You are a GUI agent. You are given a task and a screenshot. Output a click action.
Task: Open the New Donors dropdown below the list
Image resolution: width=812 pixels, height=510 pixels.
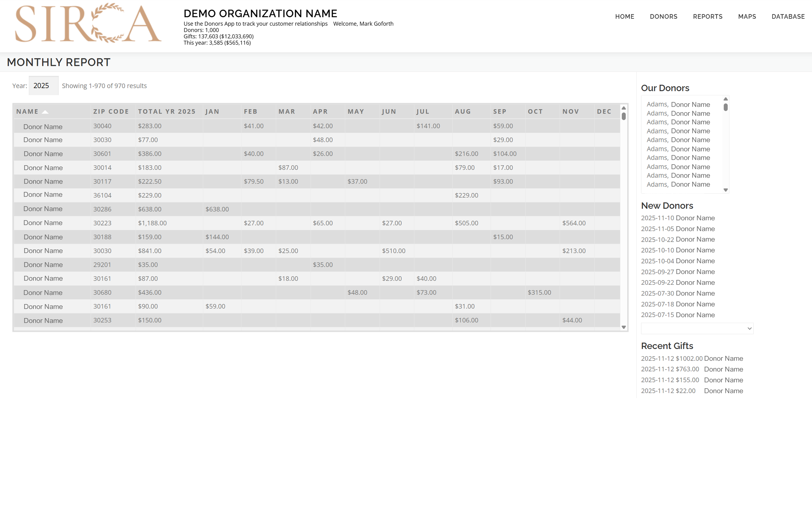pos(697,328)
